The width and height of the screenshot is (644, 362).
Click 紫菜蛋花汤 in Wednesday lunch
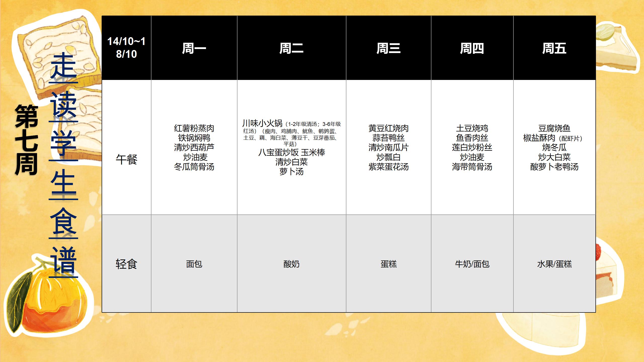(388, 167)
